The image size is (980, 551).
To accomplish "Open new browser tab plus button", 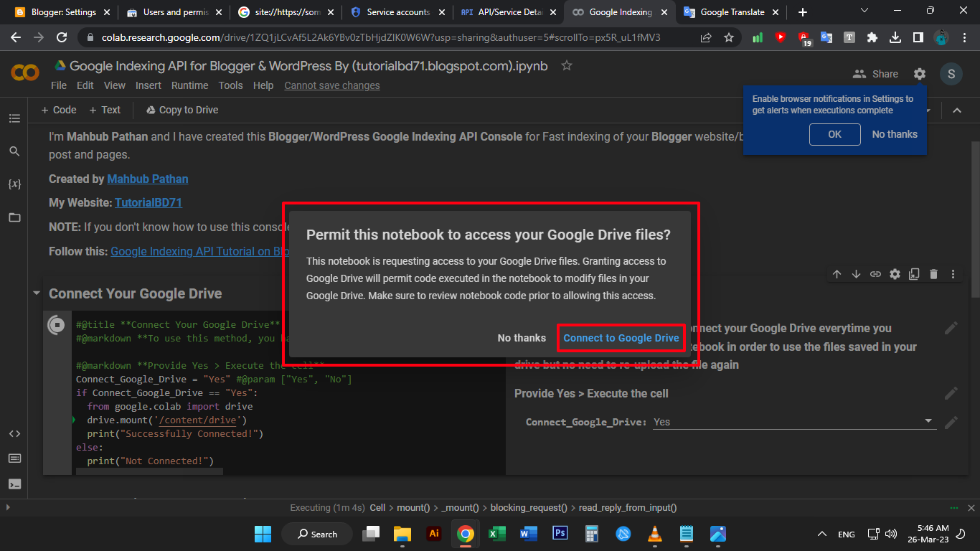I will click(x=802, y=12).
